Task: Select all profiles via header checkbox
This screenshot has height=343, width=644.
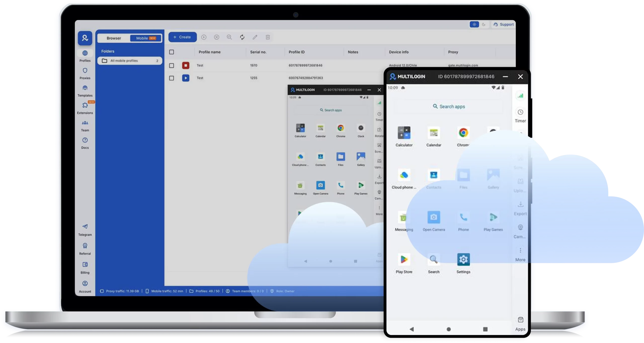Action: (x=172, y=52)
